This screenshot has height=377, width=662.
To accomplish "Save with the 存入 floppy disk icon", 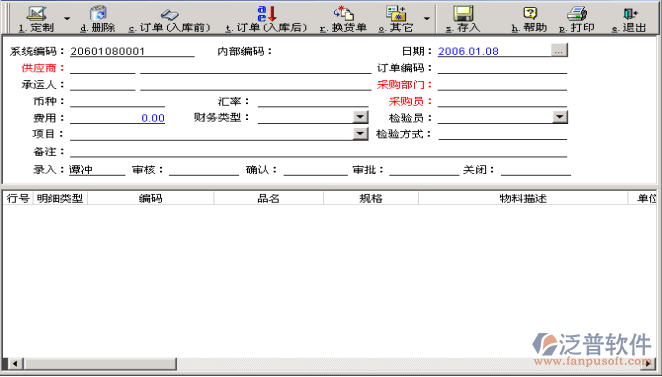I will pyautogui.click(x=463, y=14).
